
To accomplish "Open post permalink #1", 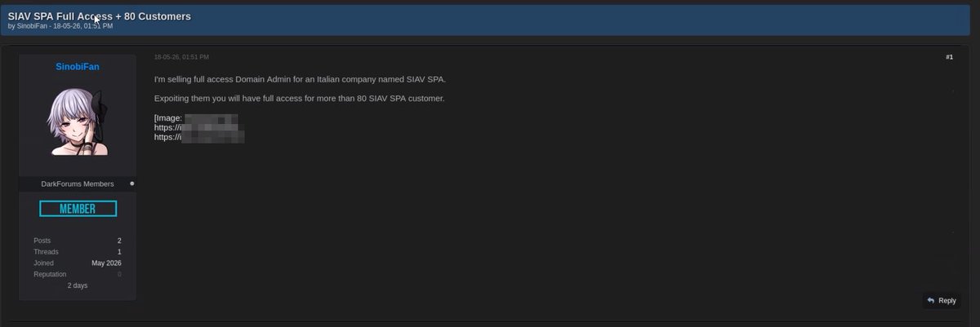I will pos(949,57).
